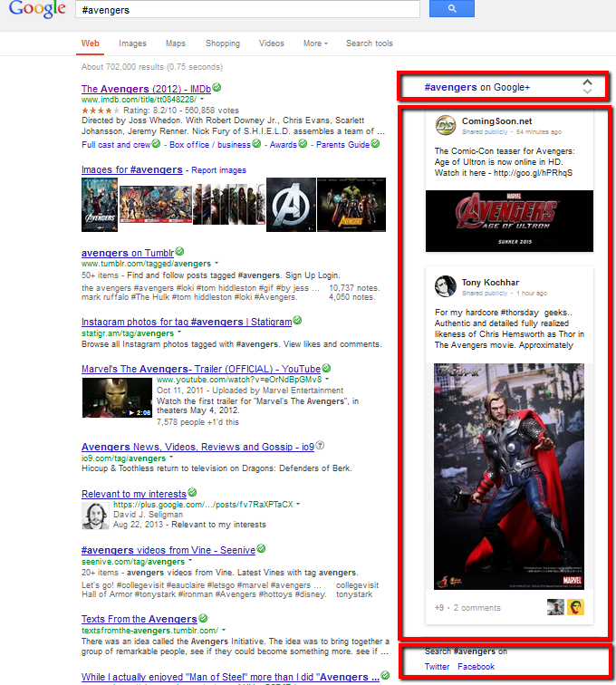
Task: Open Marvel's The Avengers Trailer YouTube link
Action: tap(200, 369)
